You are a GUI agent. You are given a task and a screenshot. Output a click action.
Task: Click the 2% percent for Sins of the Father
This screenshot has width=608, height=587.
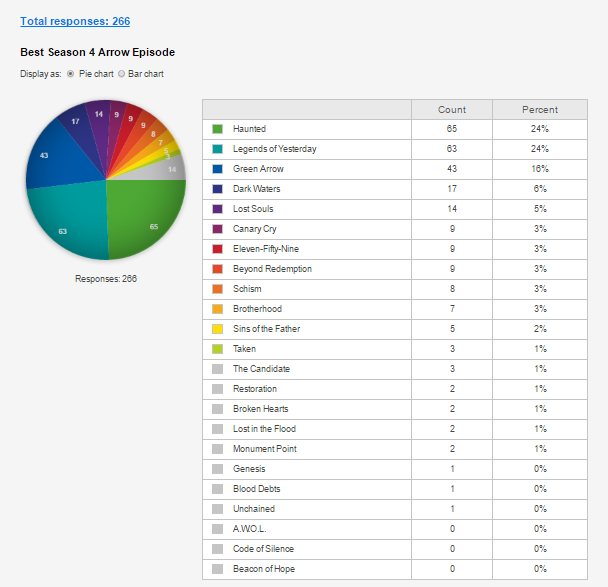tap(540, 329)
